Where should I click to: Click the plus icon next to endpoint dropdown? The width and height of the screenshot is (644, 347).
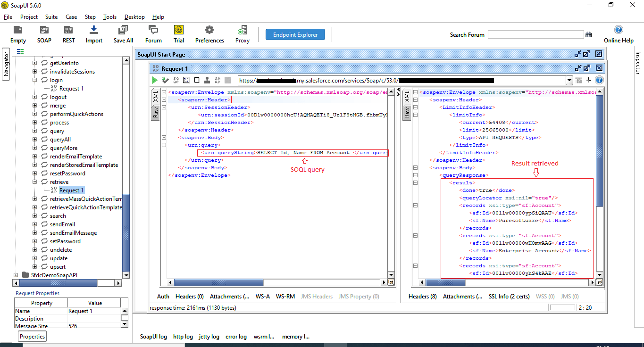click(x=589, y=80)
